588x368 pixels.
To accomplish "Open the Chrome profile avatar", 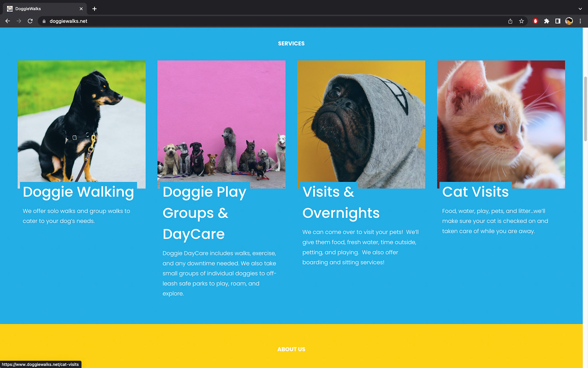I will (x=569, y=21).
